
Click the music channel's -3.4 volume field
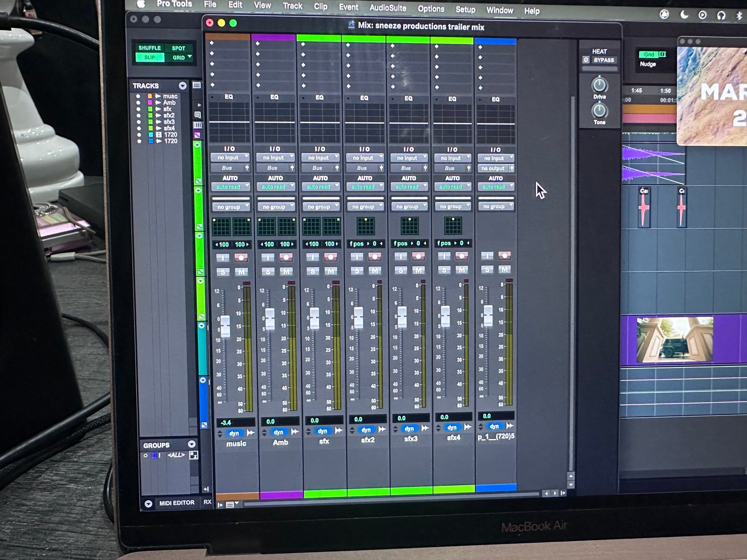(x=235, y=423)
